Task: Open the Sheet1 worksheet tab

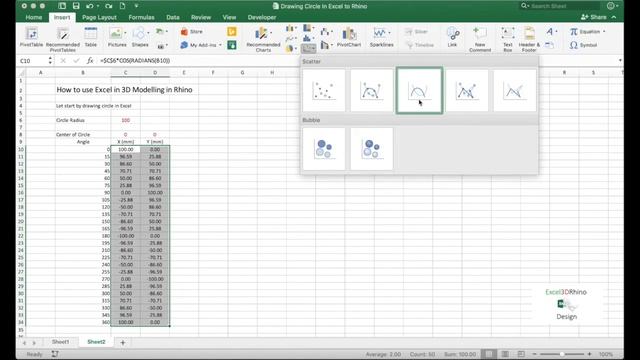Action: pyautogui.click(x=60, y=342)
